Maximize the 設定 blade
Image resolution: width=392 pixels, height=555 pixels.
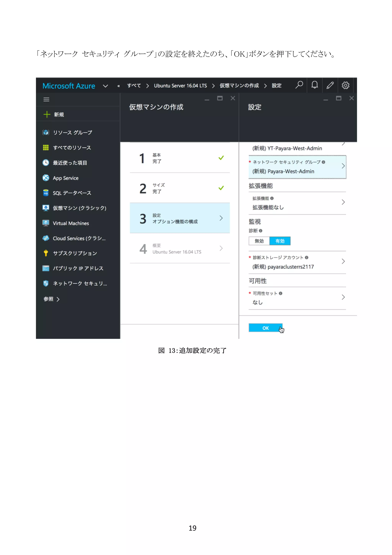[338, 98]
